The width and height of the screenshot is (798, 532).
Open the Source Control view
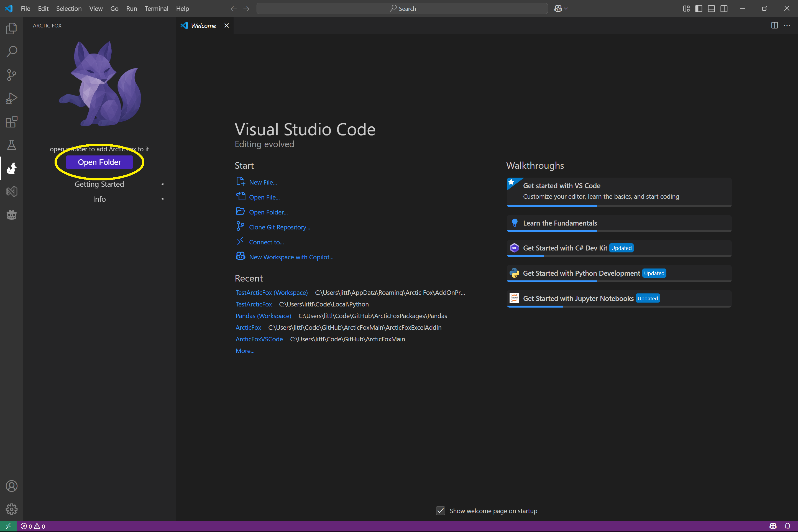click(x=12, y=75)
